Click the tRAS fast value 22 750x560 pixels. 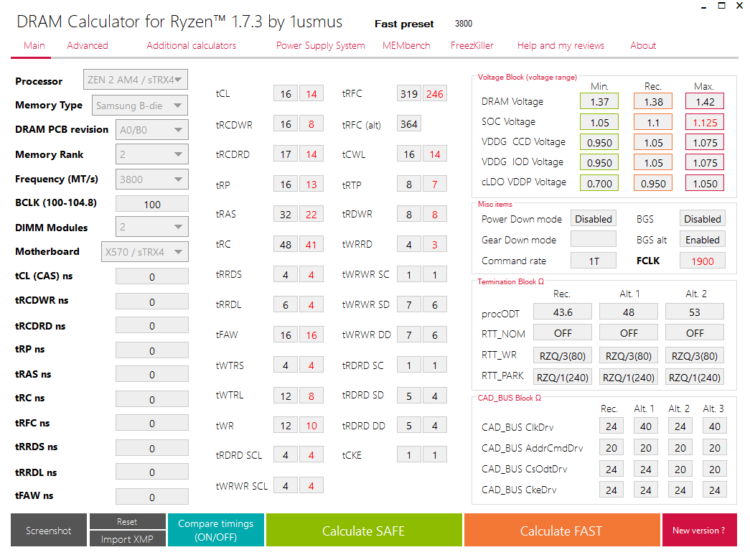click(311, 214)
